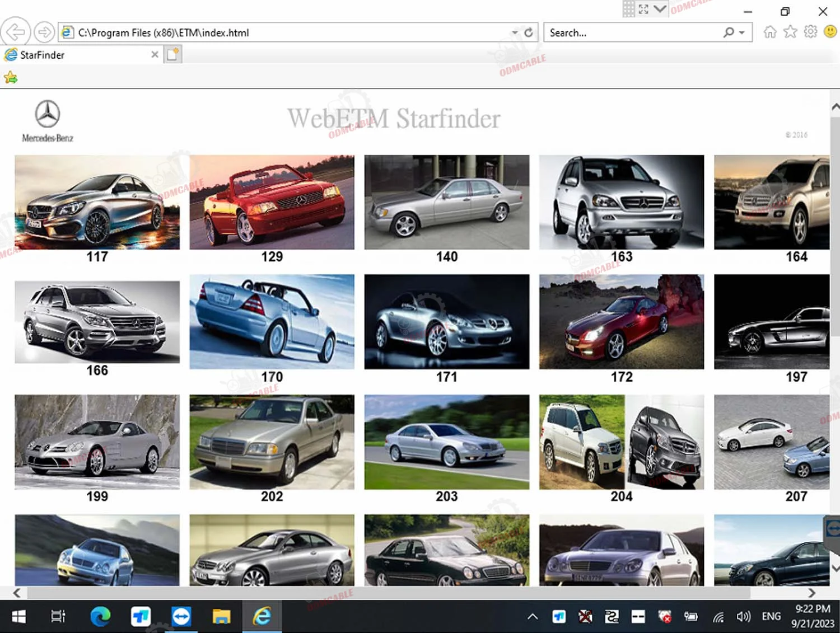Click the Back navigation arrow
Image resolution: width=840 pixels, height=633 pixels.
tap(15, 32)
